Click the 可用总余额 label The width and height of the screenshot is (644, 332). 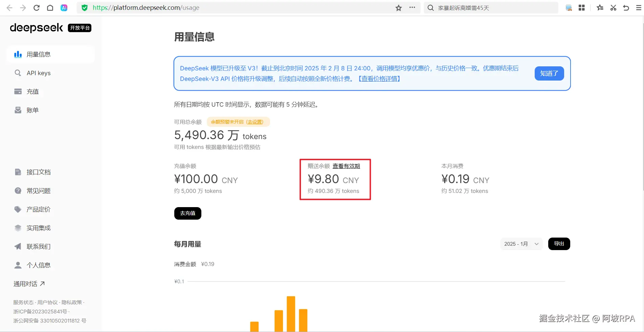point(188,122)
